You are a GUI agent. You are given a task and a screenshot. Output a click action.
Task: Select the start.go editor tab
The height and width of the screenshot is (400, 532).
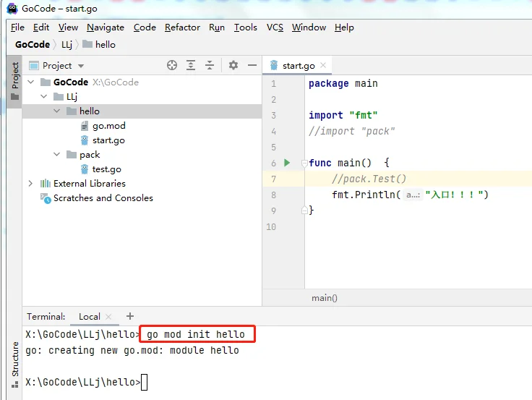pyautogui.click(x=297, y=65)
